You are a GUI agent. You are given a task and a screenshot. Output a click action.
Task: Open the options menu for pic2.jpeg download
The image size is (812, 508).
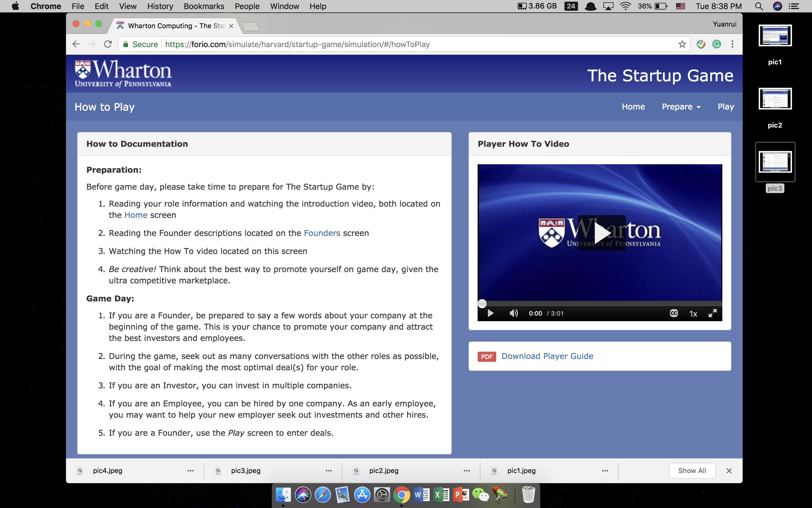[467, 471]
